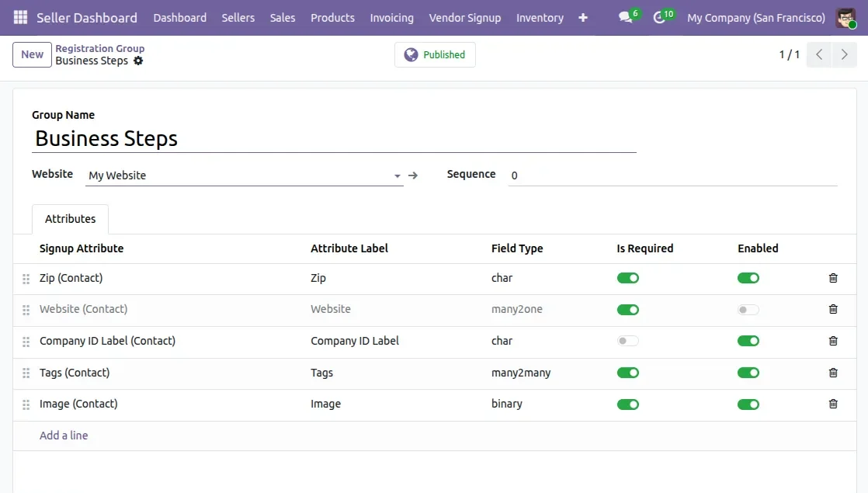Click the New button
The width and height of the screenshot is (868, 493).
tap(32, 55)
